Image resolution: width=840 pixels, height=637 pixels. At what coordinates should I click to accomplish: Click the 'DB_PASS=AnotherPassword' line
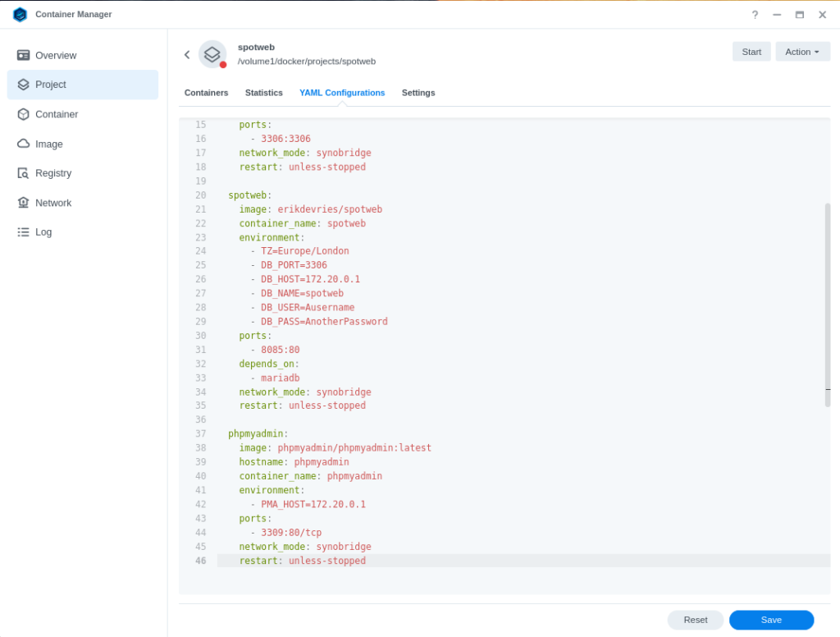[324, 322]
